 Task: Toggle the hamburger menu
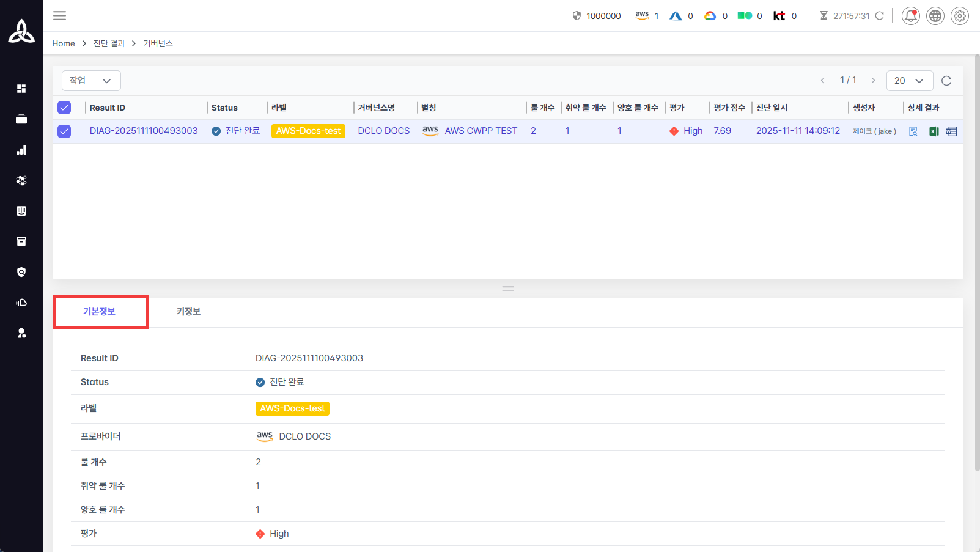pos(59,16)
